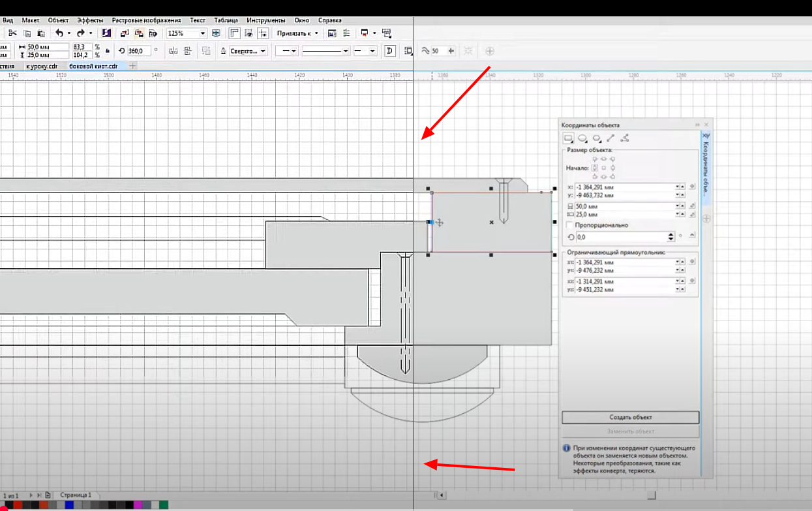Screen dimensions: 812x511
Task: Pick the blue swatch in color palette
Action: click(69, 504)
